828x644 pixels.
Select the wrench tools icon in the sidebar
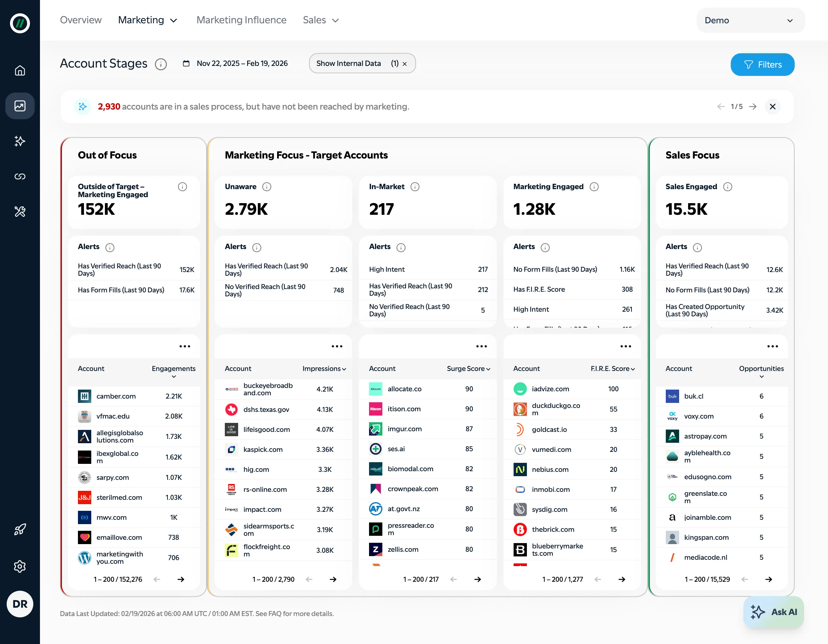pyautogui.click(x=20, y=211)
